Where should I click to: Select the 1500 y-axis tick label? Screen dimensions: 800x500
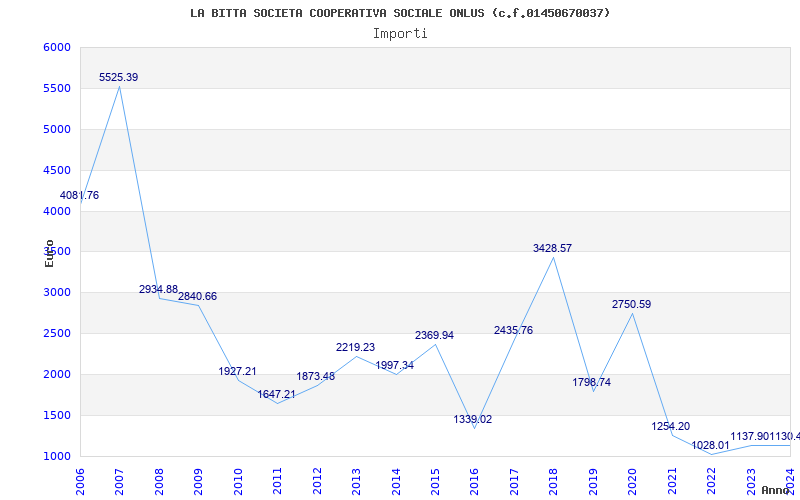[57, 415]
